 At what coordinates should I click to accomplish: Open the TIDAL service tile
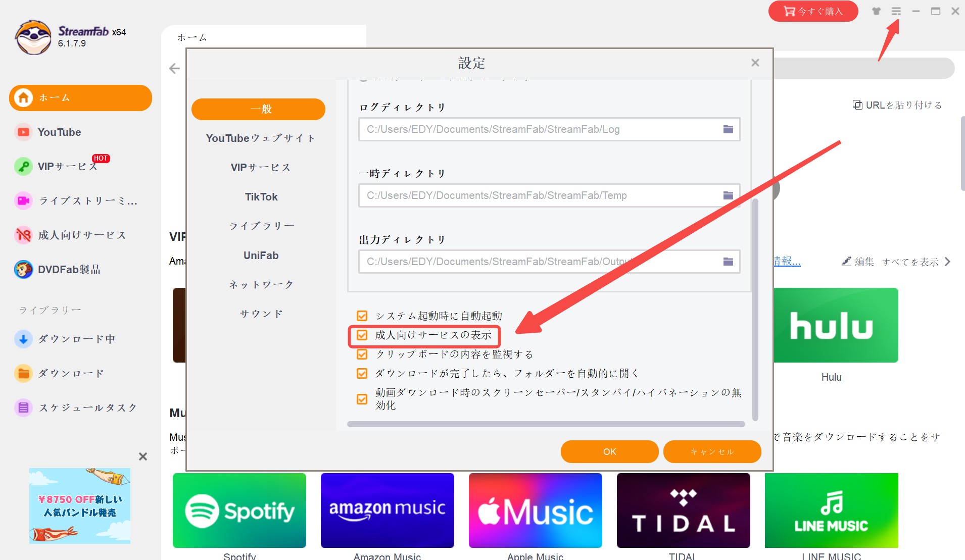pos(684,511)
